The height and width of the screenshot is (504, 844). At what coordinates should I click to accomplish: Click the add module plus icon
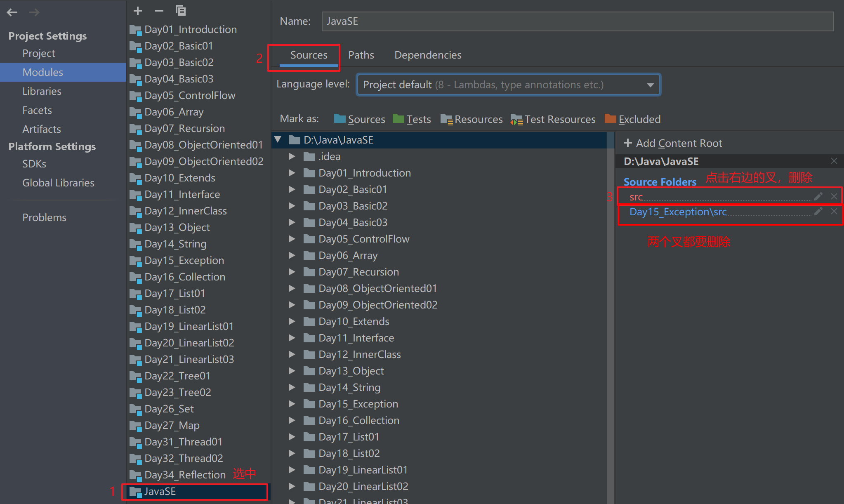(x=138, y=11)
